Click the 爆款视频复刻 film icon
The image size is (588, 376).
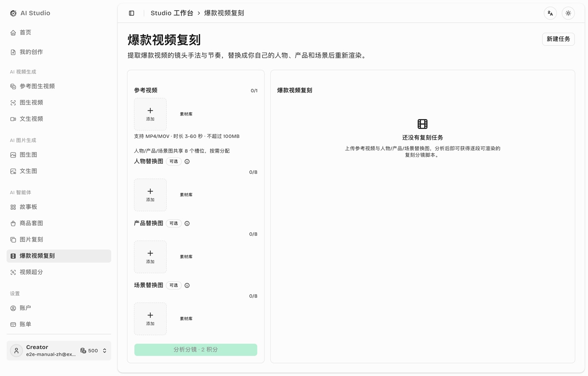tap(13, 256)
